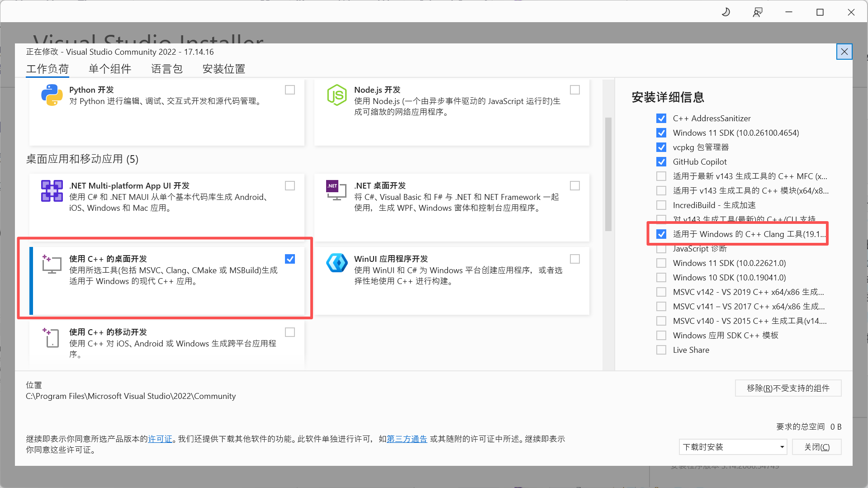Check the Python 开发 workload checkbox

pos(290,90)
